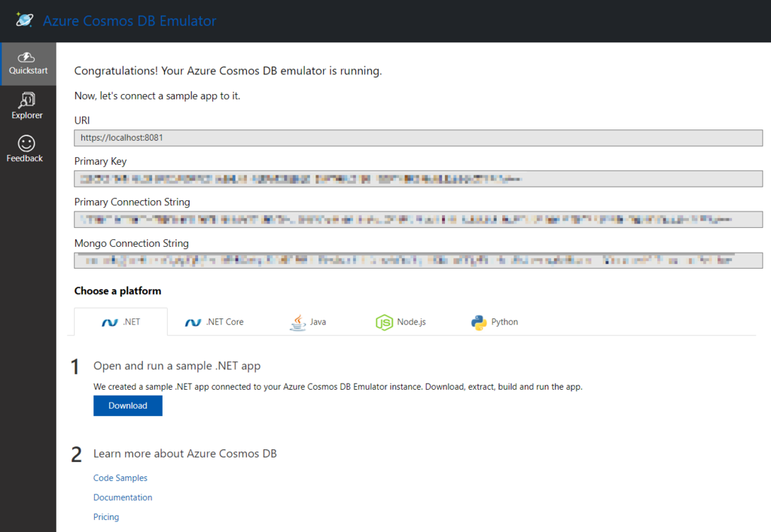Click the Primary Key field

(x=418, y=179)
